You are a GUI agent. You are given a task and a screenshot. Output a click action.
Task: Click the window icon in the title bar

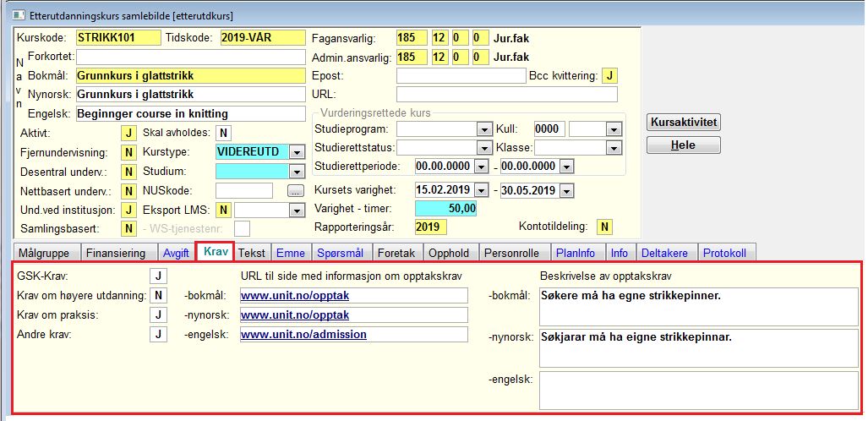pos(20,15)
